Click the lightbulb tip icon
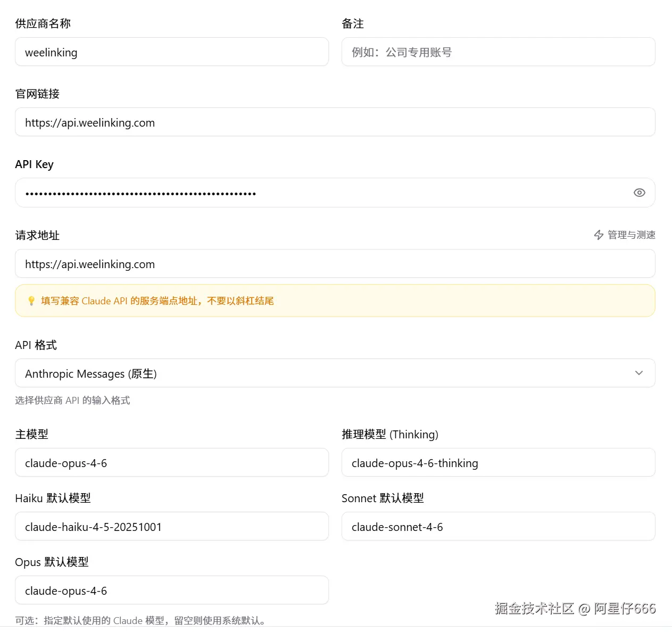Image resolution: width=672 pixels, height=632 pixels. coord(31,301)
